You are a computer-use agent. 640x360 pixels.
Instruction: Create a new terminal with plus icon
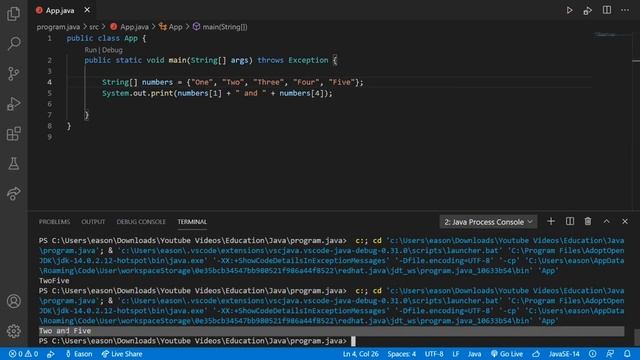point(551,221)
